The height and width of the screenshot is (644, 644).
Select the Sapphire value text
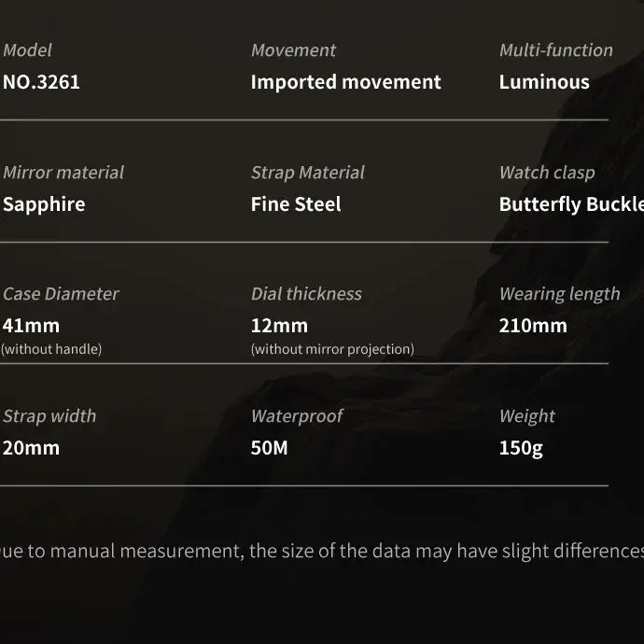(x=45, y=204)
